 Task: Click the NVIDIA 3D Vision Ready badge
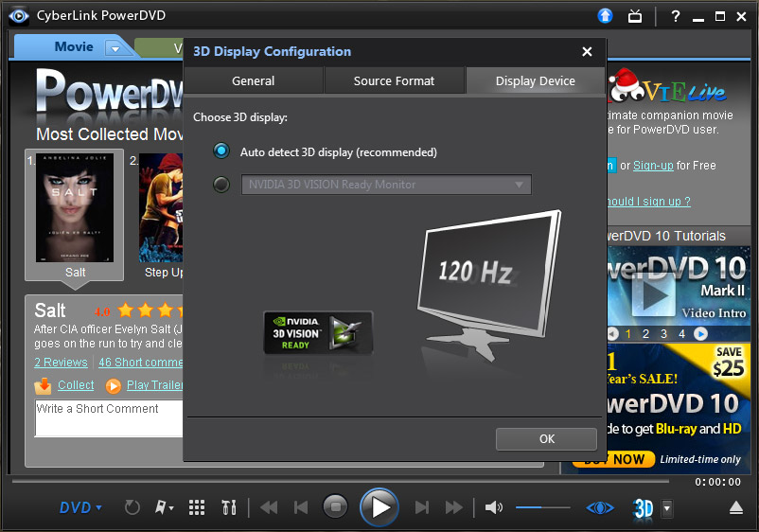318,333
